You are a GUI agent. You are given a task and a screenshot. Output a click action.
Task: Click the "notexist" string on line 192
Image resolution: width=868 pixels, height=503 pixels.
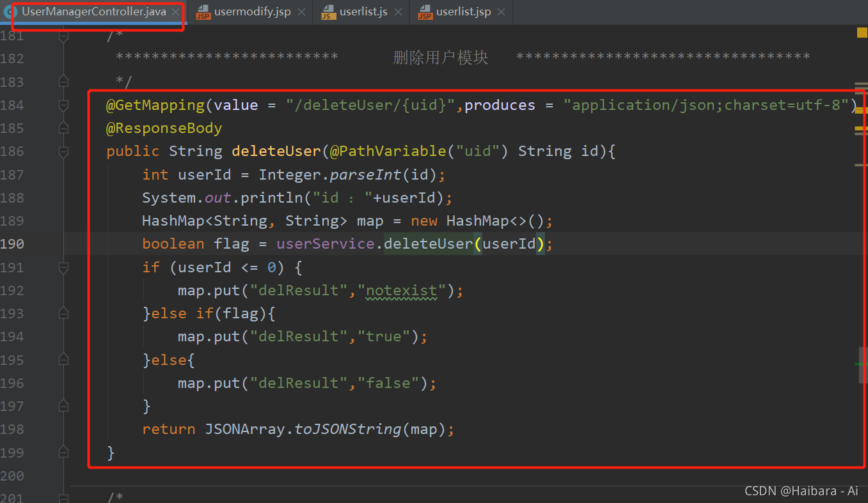point(401,290)
